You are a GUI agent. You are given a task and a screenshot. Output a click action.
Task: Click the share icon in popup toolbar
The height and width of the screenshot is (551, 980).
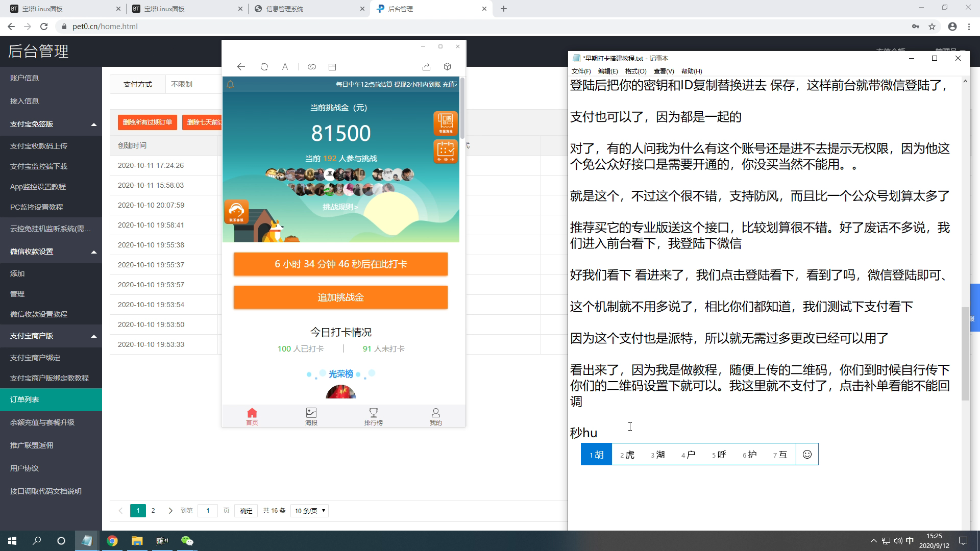(426, 67)
